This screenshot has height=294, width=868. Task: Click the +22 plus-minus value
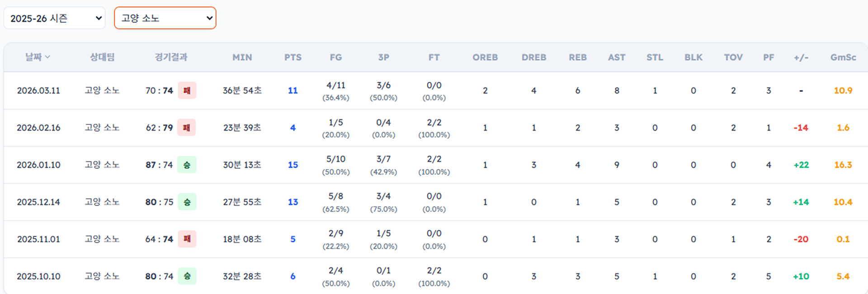tap(801, 165)
